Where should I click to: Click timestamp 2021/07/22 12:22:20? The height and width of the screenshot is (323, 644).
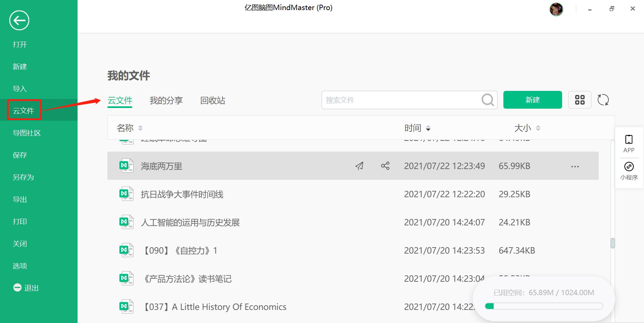coord(444,194)
